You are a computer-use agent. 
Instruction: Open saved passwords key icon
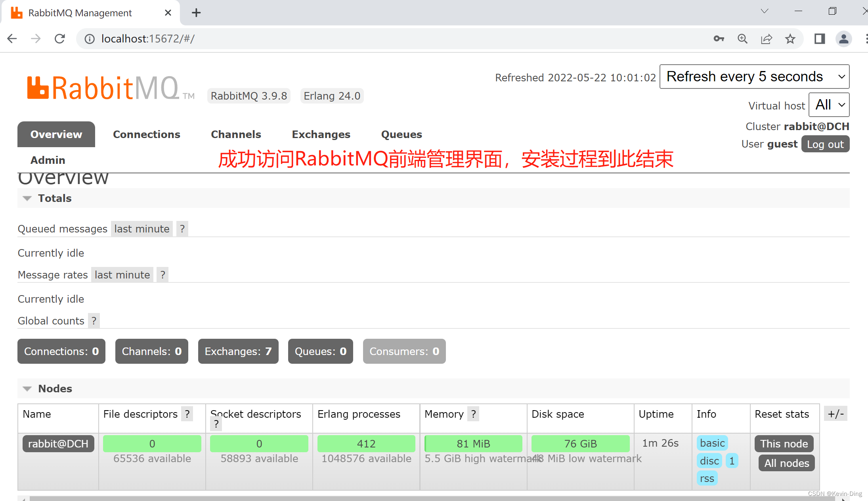pyautogui.click(x=719, y=39)
